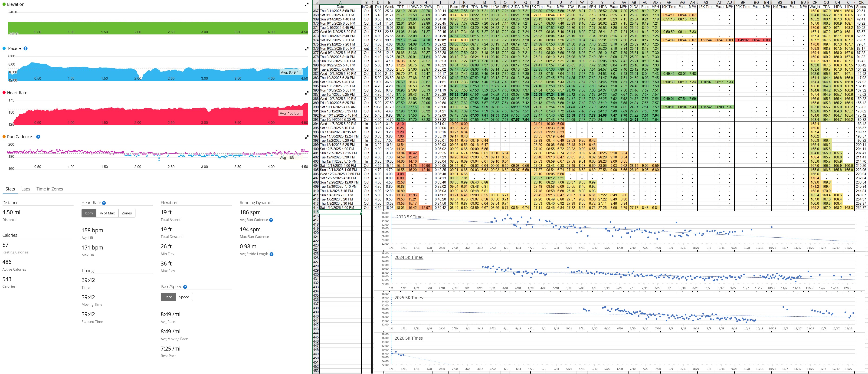Viewport: 868px width, 374px height.
Task: Switch to the Laps tab
Action: tap(26, 189)
